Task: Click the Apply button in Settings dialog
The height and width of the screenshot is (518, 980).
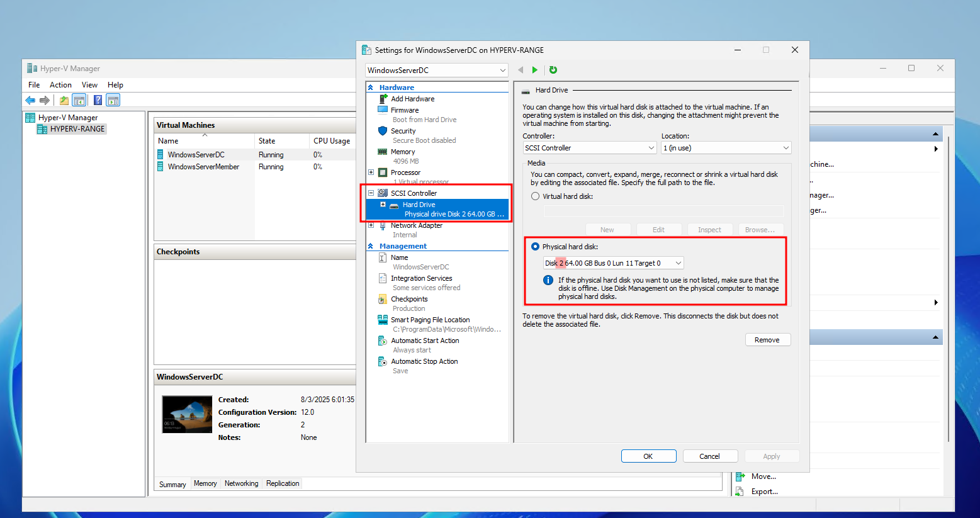Action: click(x=772, y=456)
